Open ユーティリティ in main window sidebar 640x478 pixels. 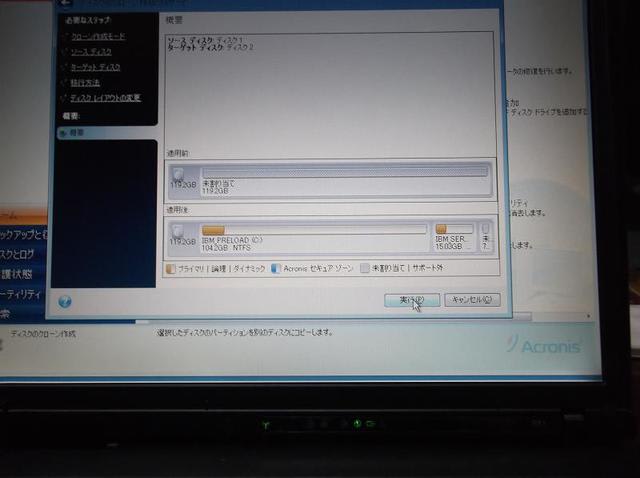pyautogui.click(x=20, y=294)
